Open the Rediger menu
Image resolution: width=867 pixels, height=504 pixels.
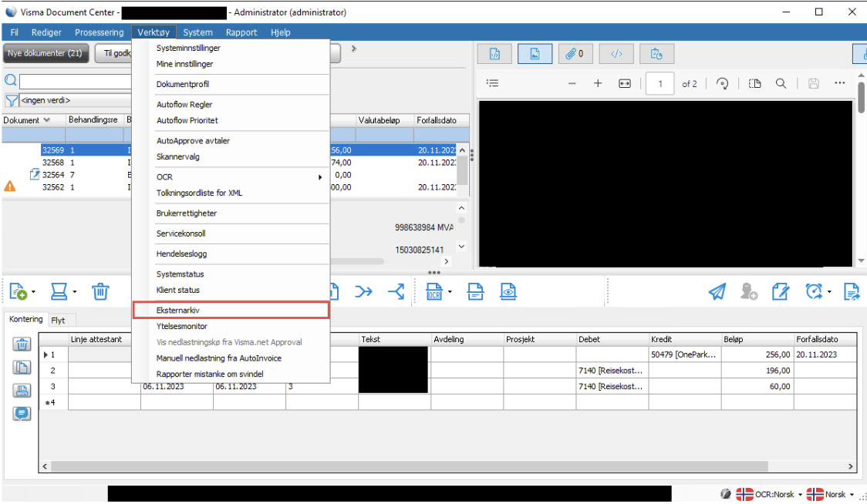46,32
